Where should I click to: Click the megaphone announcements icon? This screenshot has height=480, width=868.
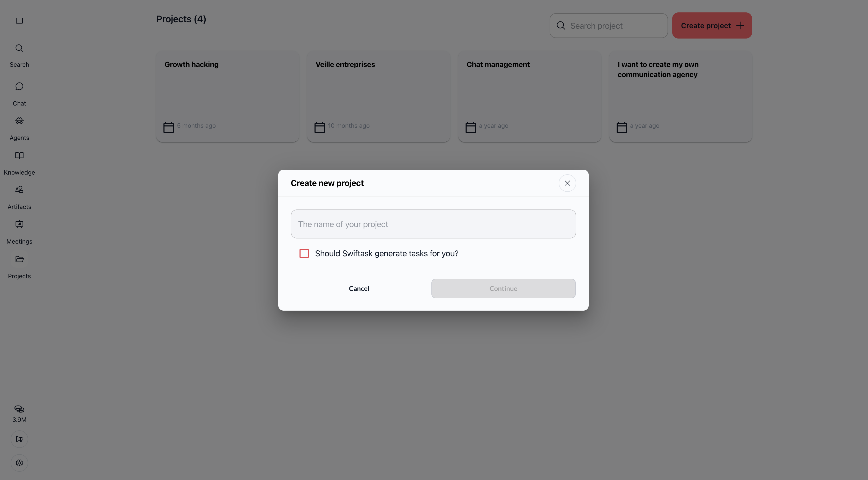(x=19, y=439)
